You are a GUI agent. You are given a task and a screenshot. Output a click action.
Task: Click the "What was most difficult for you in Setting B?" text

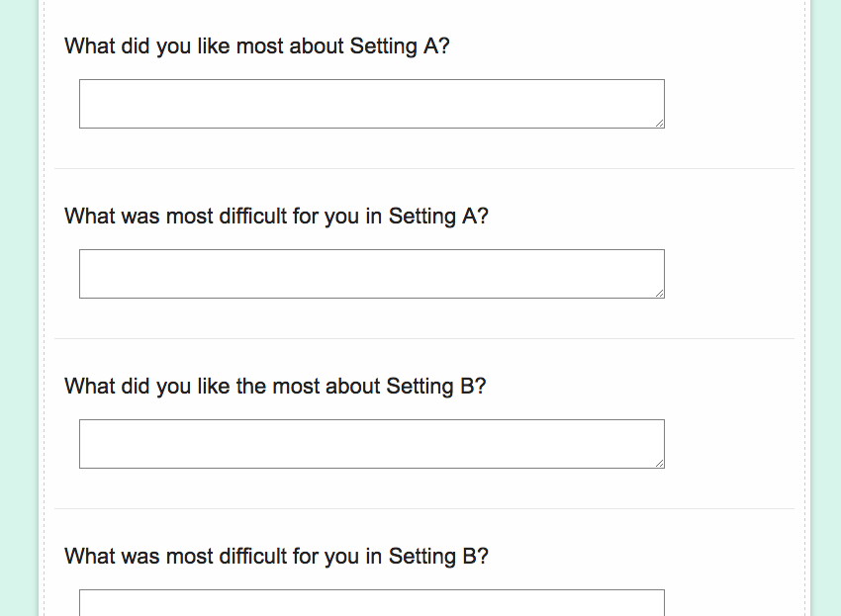coord(276,557)
